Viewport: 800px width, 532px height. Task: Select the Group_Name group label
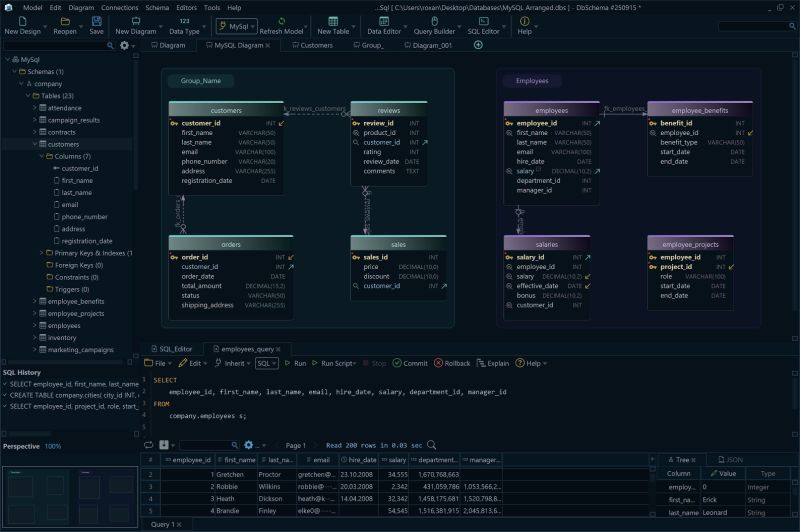click(201, 81)
